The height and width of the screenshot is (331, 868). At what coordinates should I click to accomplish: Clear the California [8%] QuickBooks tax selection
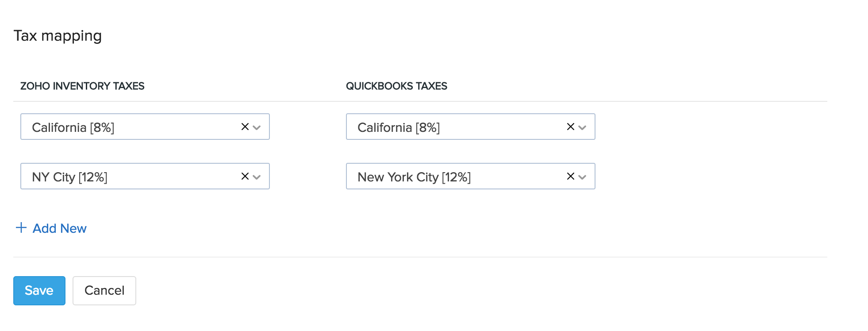(x=570, y=127)
